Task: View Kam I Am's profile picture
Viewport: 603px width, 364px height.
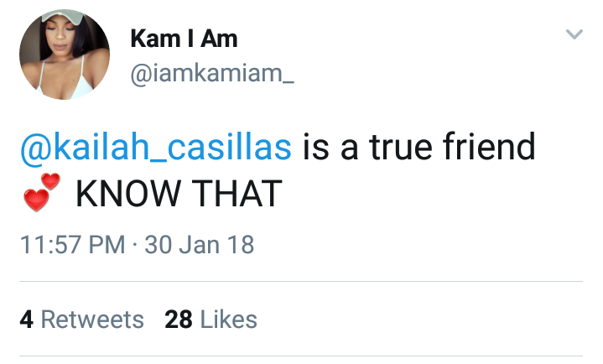Action: 65,55
